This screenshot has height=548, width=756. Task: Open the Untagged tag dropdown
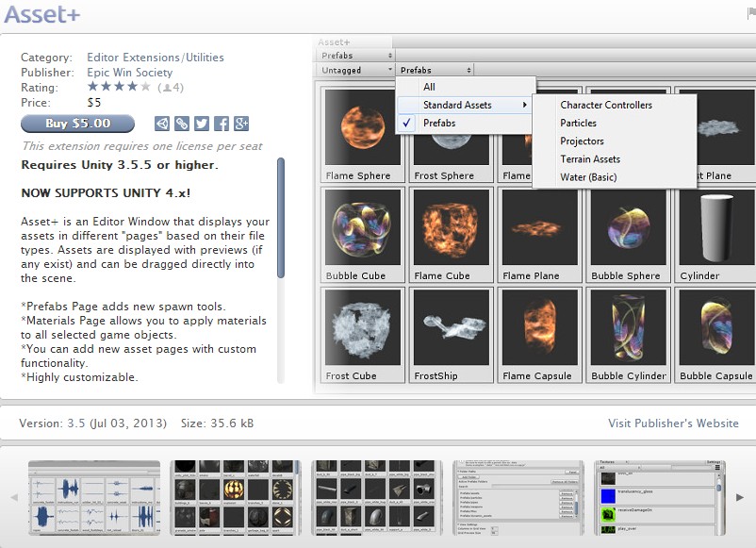[355, 70]
